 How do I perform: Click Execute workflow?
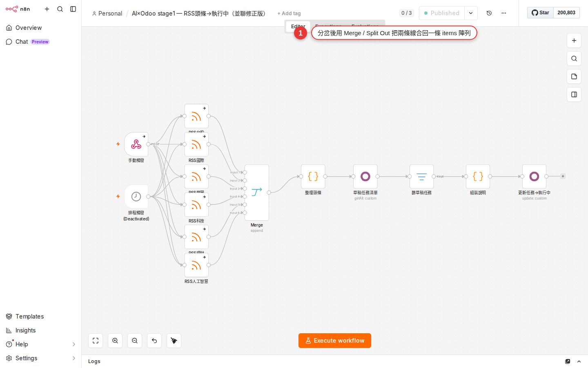[x=335, y=341]
